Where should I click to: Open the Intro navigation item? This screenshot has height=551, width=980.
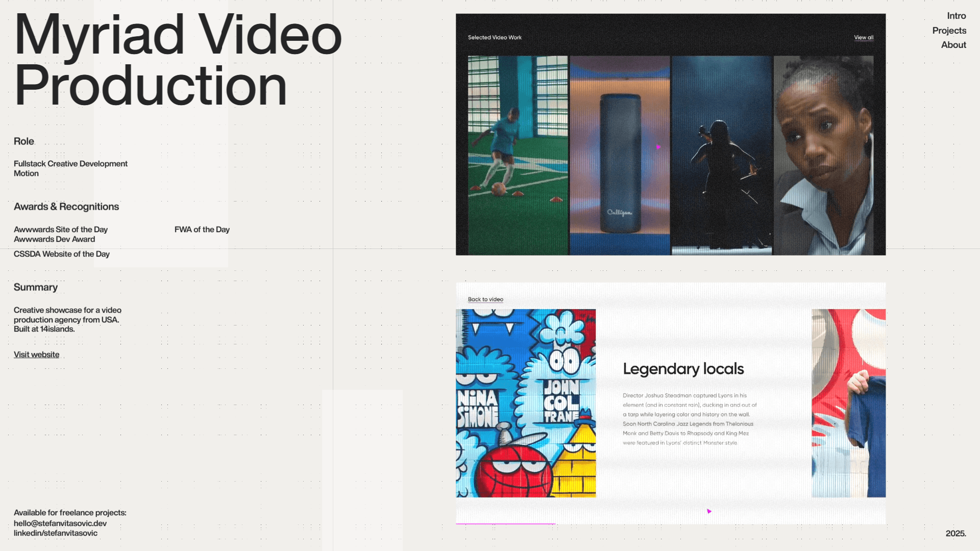click(x=956, y=16)
